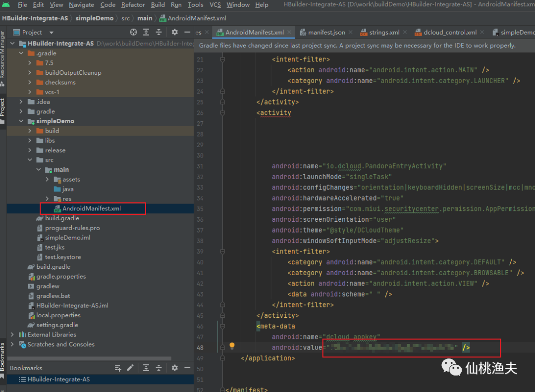Open the Resource Manager side panel
The height and width of the screenshot is (392, 535).
[2, 58]
